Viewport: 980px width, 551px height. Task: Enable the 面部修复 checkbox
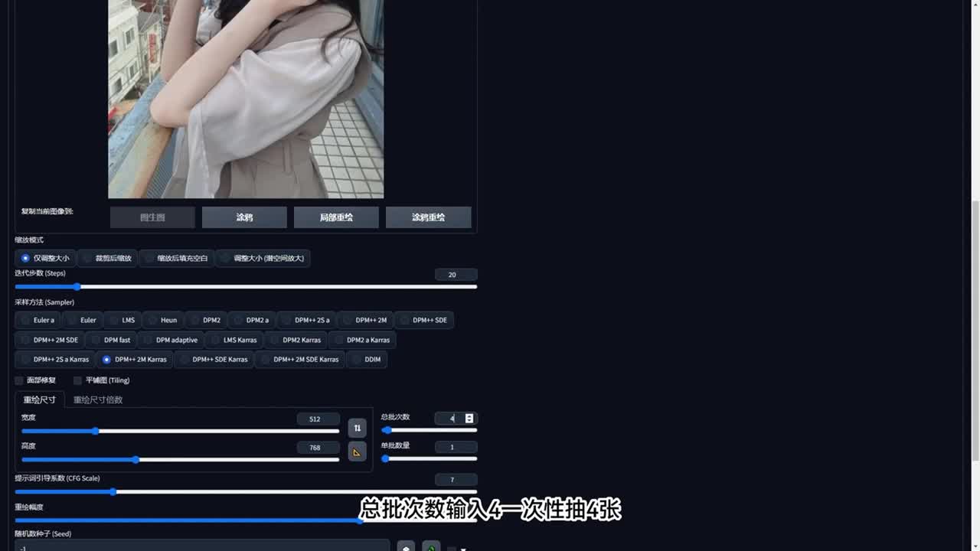(19, 380)
